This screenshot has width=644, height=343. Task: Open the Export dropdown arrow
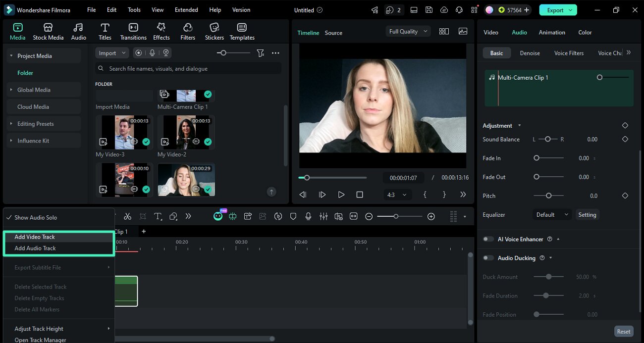pyautogui.click(x=571, y=10)
